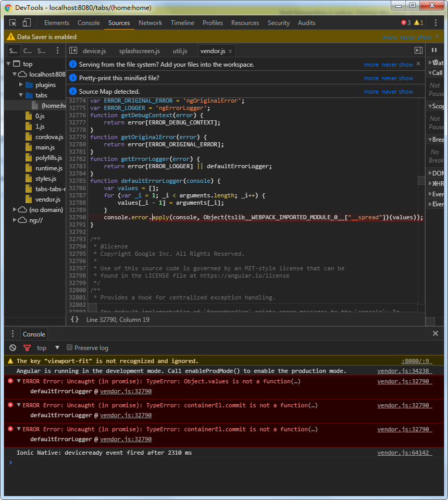448x500 pixels.
Task: Click the red error count badge
Action: tap(406, 22)
